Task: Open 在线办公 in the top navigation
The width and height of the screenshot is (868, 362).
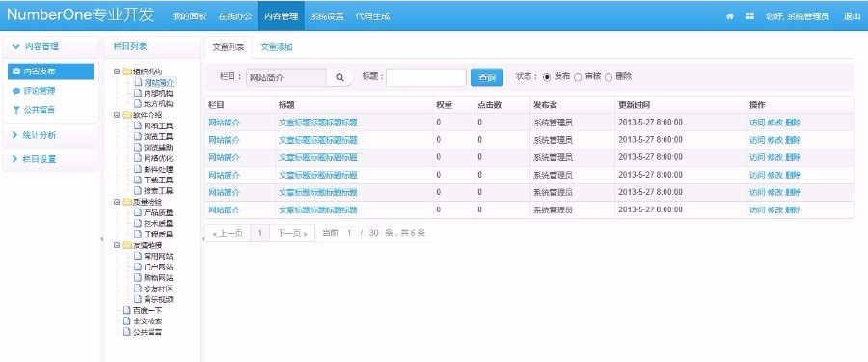Action: [235, 16]
